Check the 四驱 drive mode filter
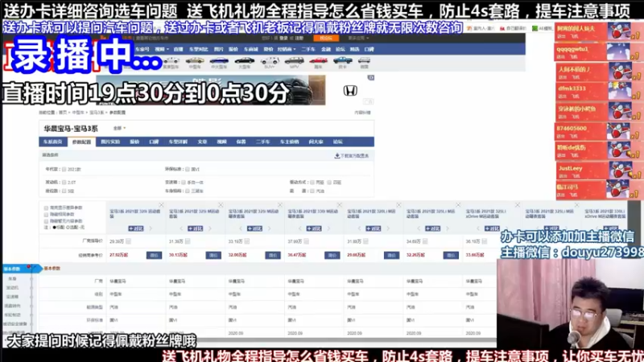This screenshot has height=362, width=644. (x=329, y=183)
